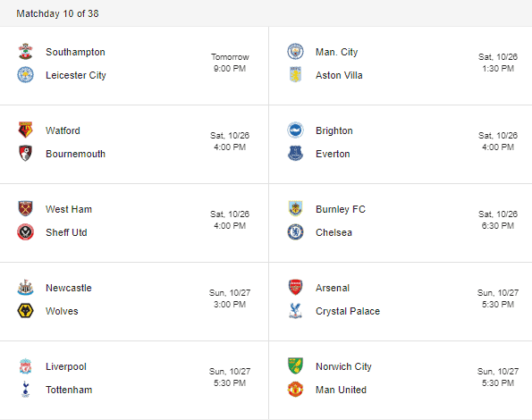This screenshot has width=532, height=420.
Task: Click the Norwich City badge
Action: (295, 366)
